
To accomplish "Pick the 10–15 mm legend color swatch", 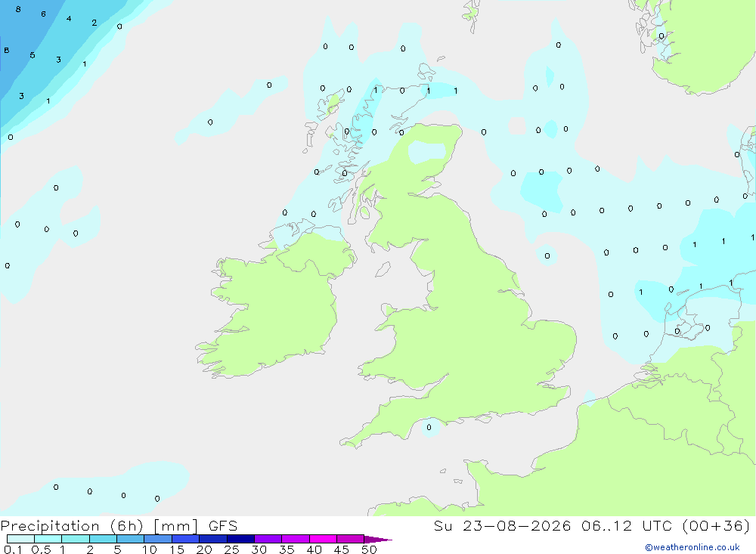I will pyautogui.click(x=158, y=539).
